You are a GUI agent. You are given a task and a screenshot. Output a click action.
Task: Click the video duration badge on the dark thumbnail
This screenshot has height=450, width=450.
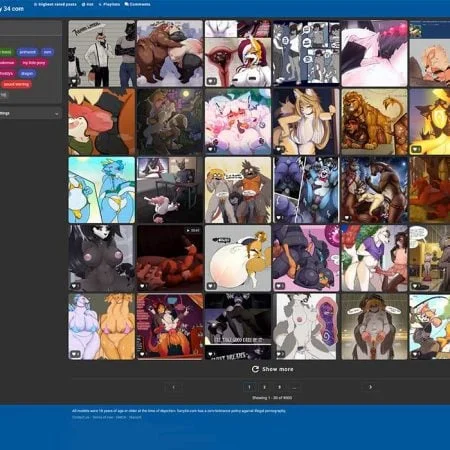pos(193,230)
